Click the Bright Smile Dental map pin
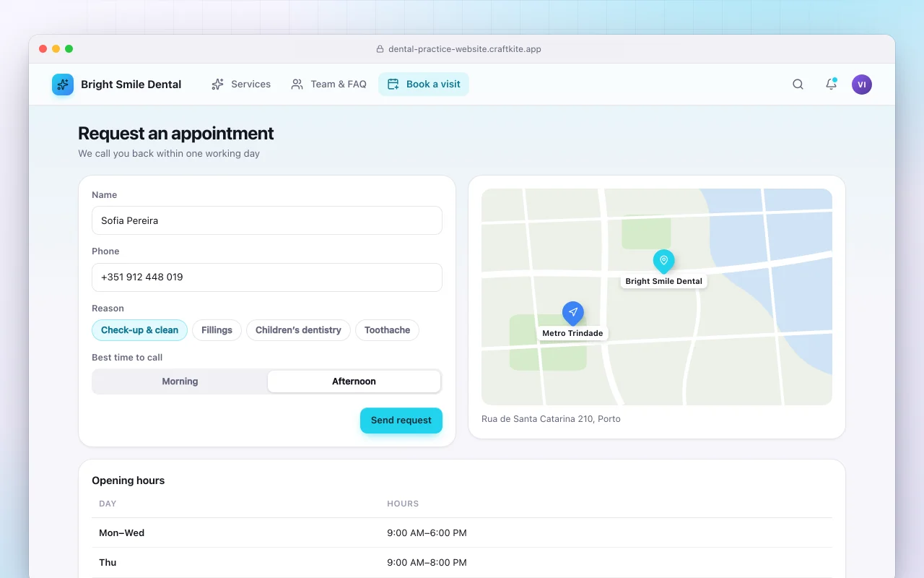This screenshot has width=924, height=578. [663, 261]
